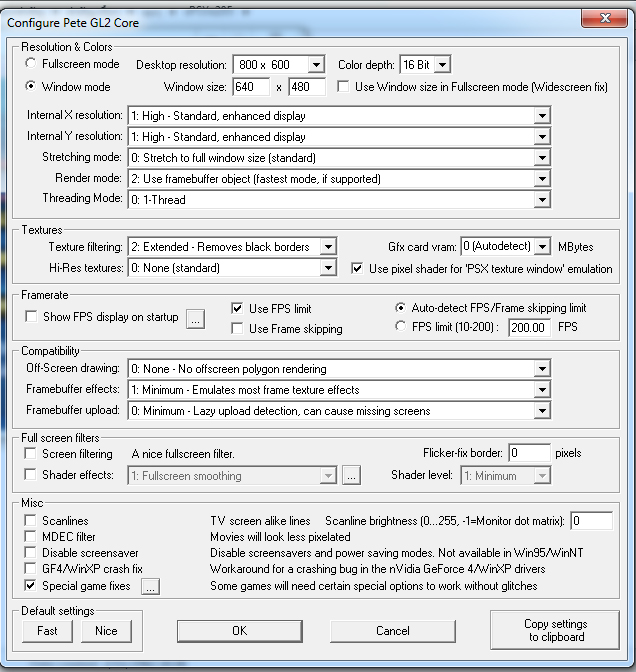Open Fullscreen smoothing shader dropdown
Viewport: 636px width, 672px height.
pyautogui.click(x=232, y=476)
